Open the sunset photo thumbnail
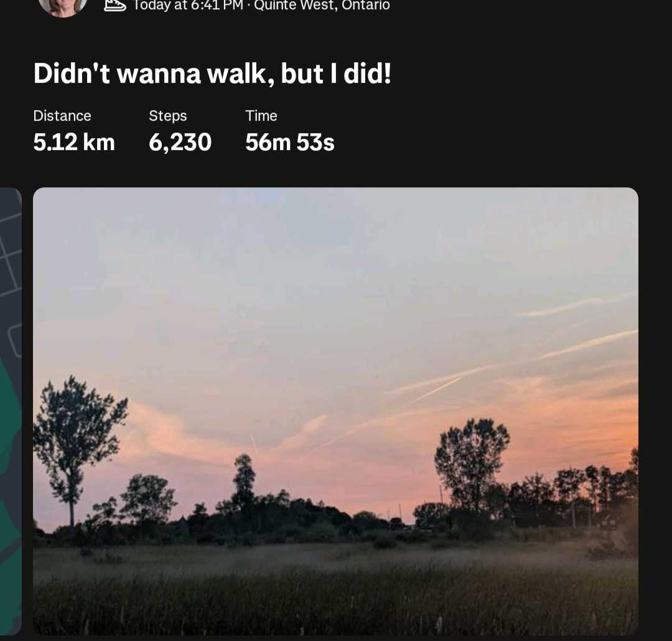The image size is (672, 641). coord(335,411)
